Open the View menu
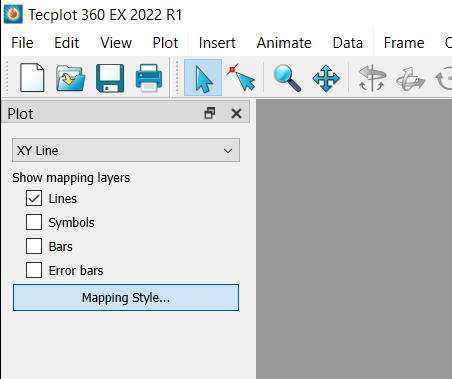This screenshot has width=452, height=379. click(116, 43)
